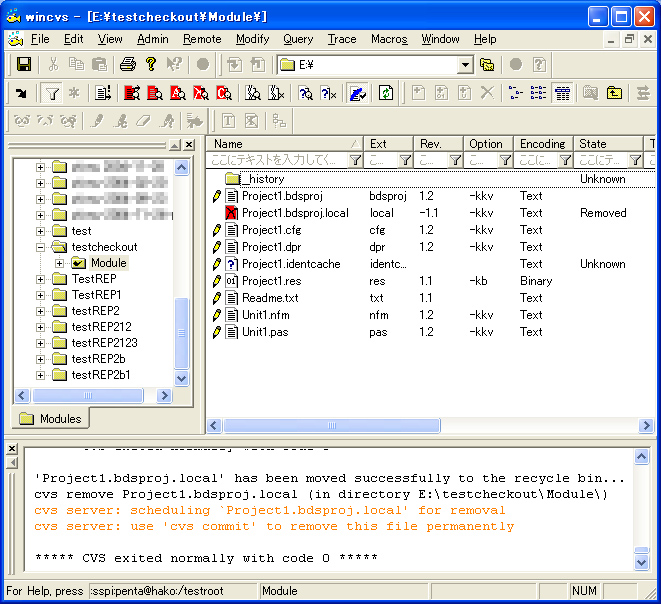This screenshot has height=604, width=661.
Task: Click the yellow question mark About icon
Action: (x=151, y=64)
